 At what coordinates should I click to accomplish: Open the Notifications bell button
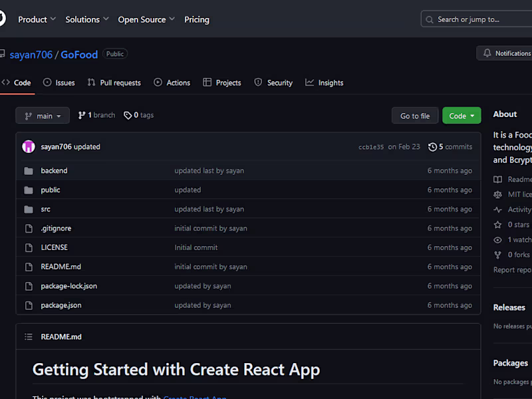pos(505,53)
